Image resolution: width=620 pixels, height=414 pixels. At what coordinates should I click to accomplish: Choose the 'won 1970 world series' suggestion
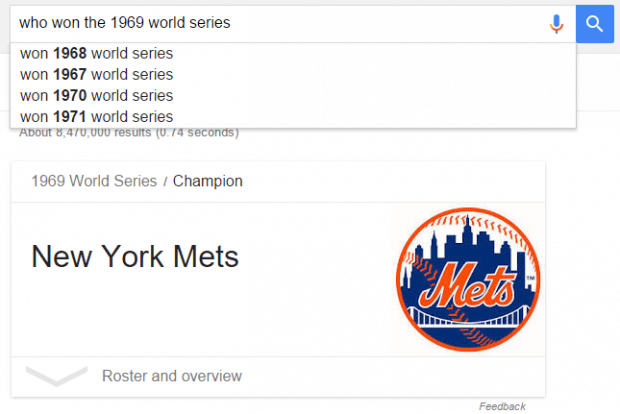(x=96, y=96)
